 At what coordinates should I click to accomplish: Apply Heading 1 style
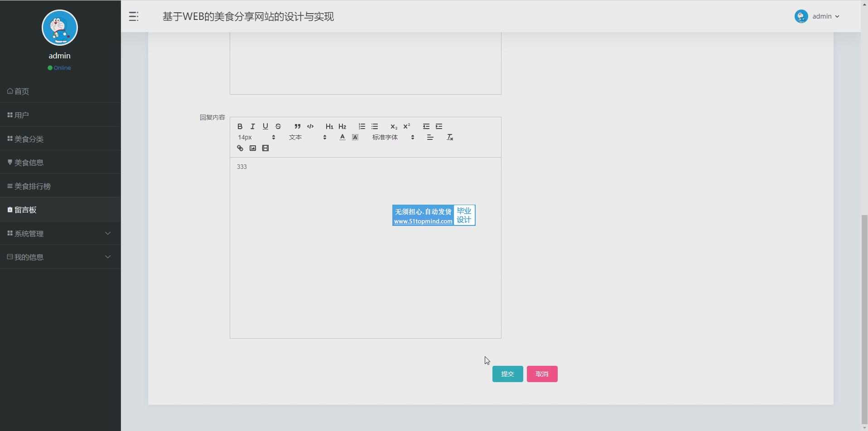click(329, 126)
